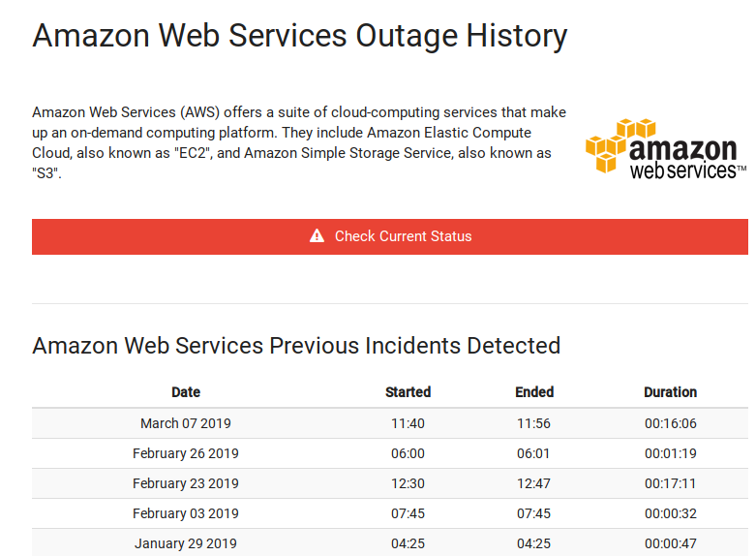Screen dimensions: 756x556
Task: Click the 00:16:06 duration value
Action: click(671, 423)
